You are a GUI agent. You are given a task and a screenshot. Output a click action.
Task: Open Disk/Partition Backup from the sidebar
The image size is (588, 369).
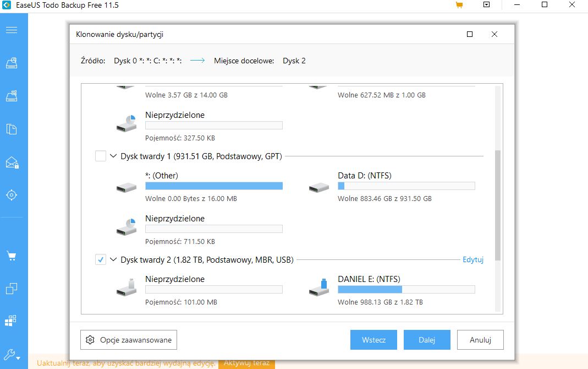click(x=12, y=63)
